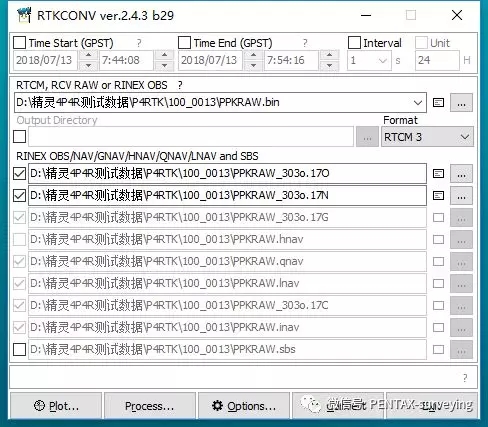Open the viewer icon beside the .17N output file
Viewport: 488px width, 427px height.
coord(438,196)
